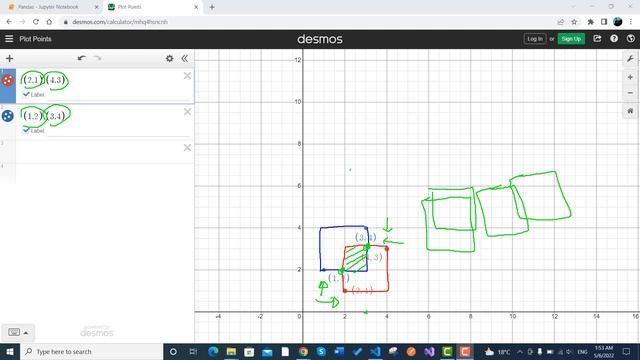This screenshot has height=360, width=640.
Task: Click the taskbar search box
Action: click(91, 351)
